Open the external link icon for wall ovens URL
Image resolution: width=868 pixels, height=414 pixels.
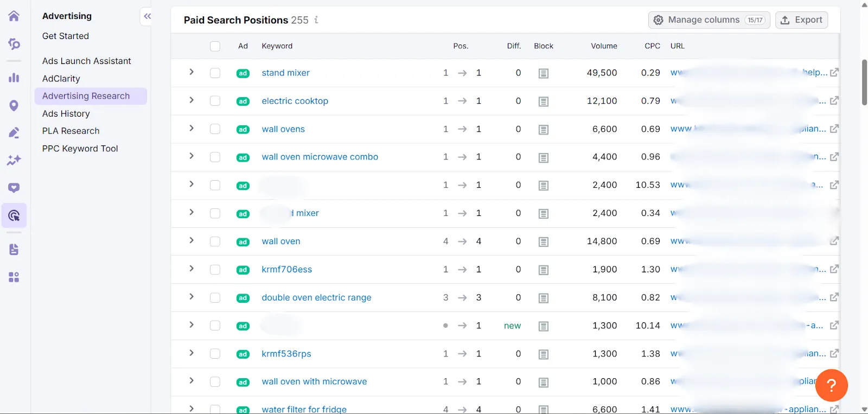[834, 129]
